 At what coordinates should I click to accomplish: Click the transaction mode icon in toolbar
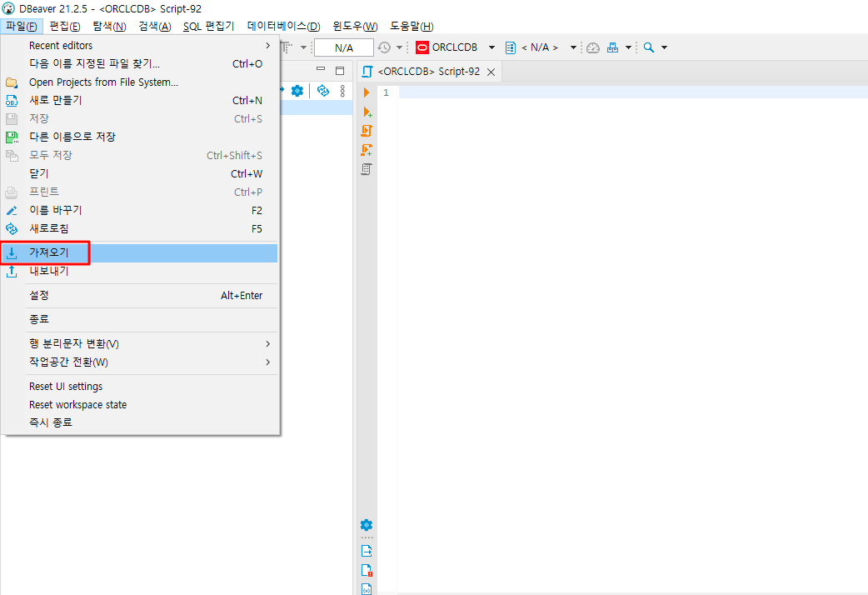(x=287, y=47)
